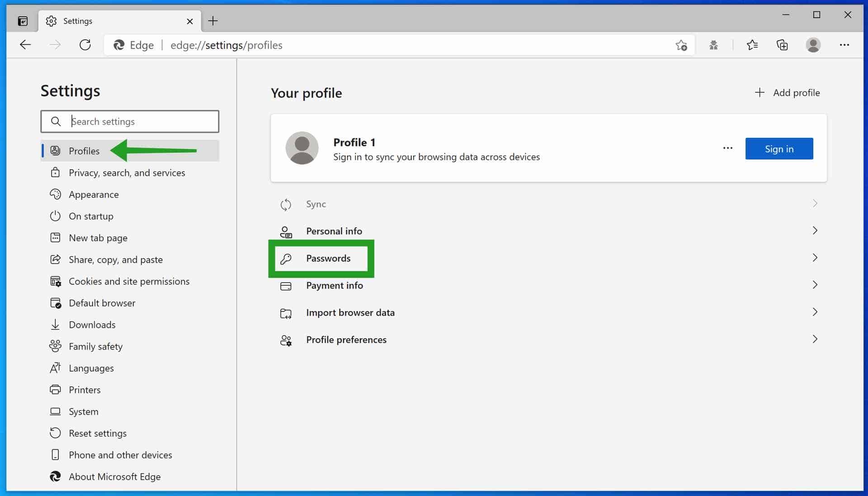This screenshot has height=496, width=868.
Task: Open a new browser tab
Action: [x=212, y=21]
